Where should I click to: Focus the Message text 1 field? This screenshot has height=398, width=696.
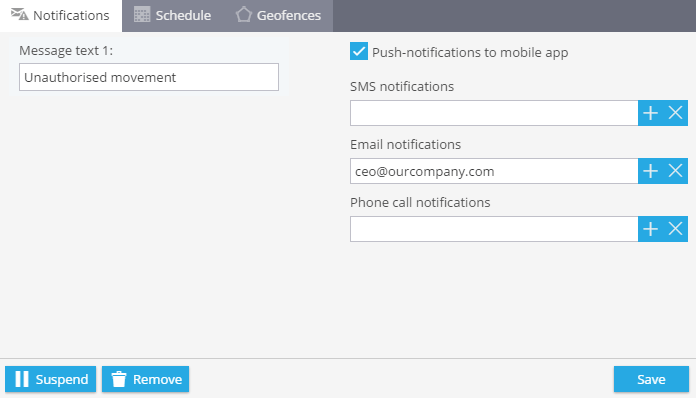tap(149, 77)
